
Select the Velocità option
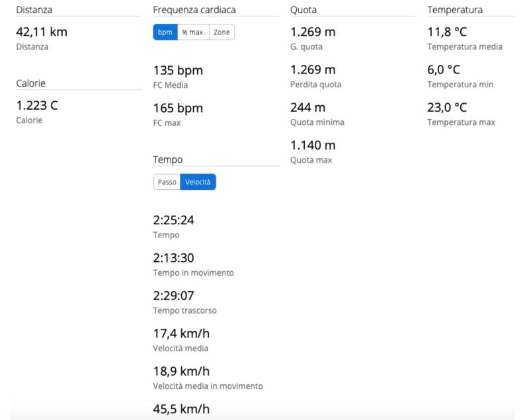click(x=198, y=182)
